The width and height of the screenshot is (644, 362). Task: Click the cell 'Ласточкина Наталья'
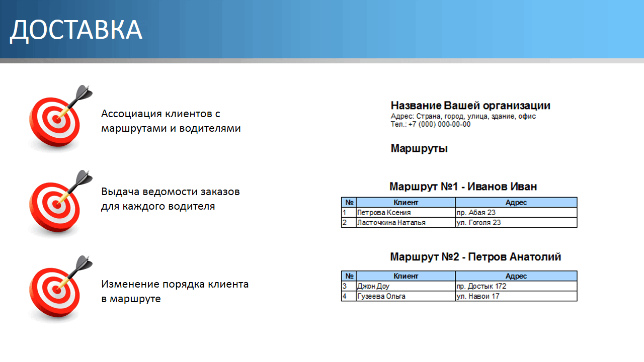pos(406,222)
